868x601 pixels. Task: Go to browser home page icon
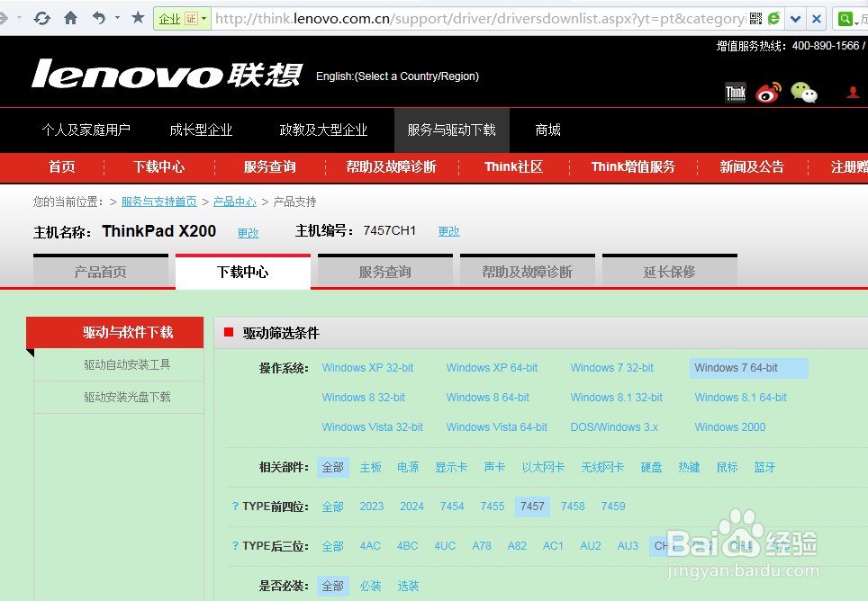[x=71, y=18]
